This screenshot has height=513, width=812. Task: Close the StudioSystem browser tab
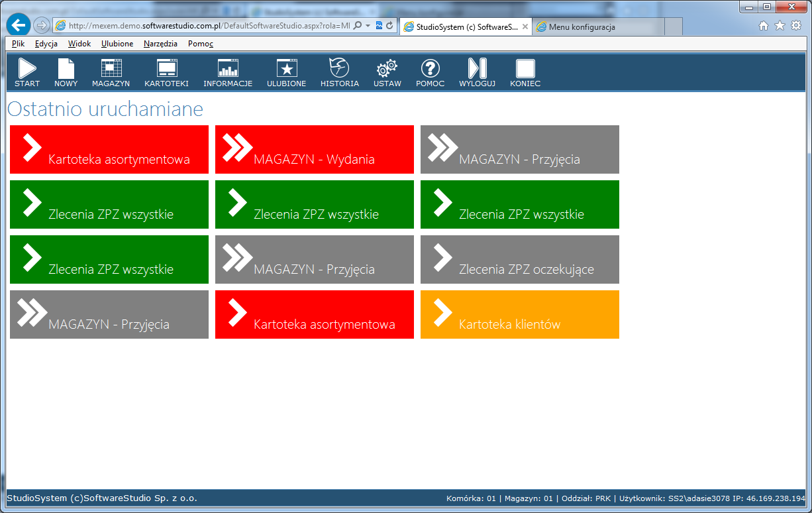525,27
